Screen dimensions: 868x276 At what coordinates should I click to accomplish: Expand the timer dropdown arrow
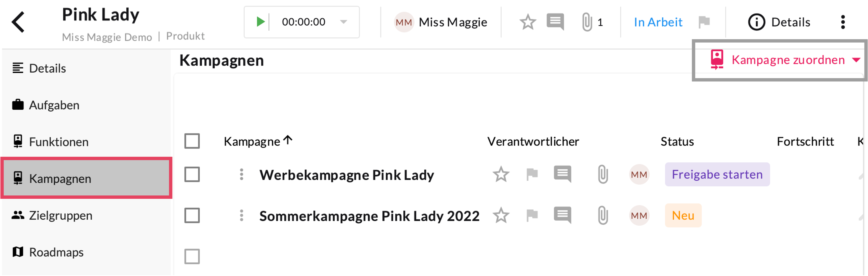[x=343, y=22]
